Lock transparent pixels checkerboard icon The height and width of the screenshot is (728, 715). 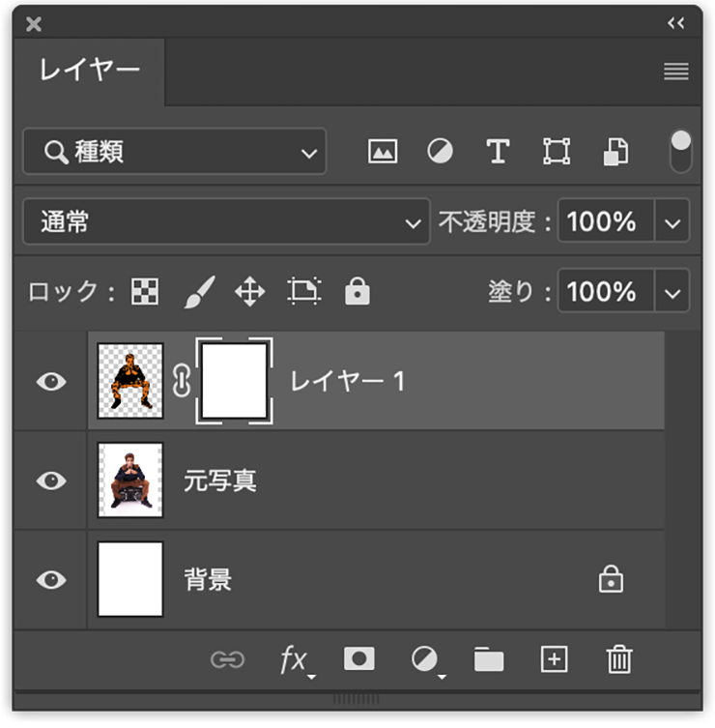[x=145, y=292]
